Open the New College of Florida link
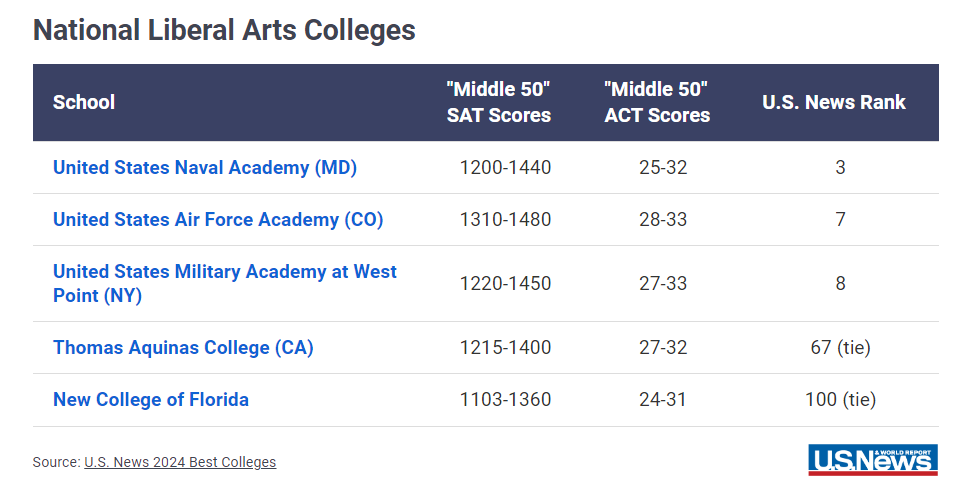 pos(151,400)
